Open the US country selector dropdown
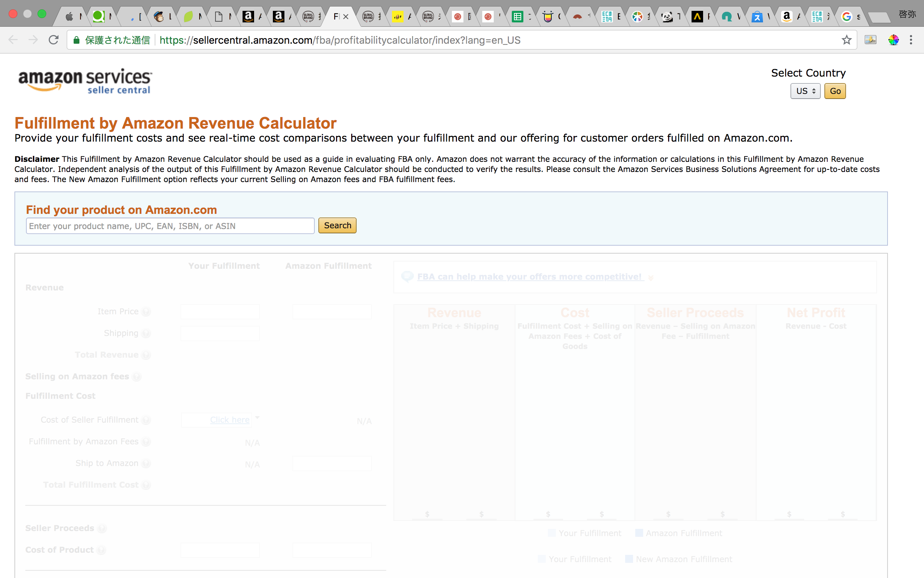Image resolution: width=924 pixels, height=578 pixels. pyautogui.click(x=805, y=91)
